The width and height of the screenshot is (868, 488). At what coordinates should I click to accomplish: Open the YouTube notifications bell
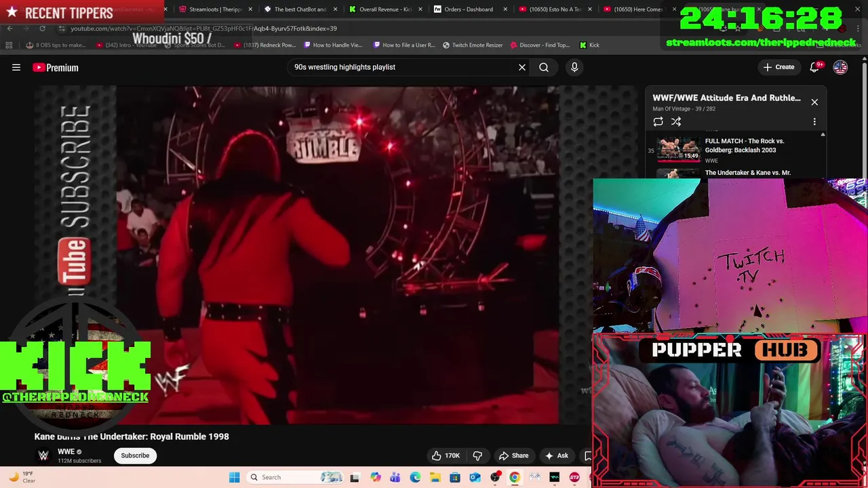point(815,67)
